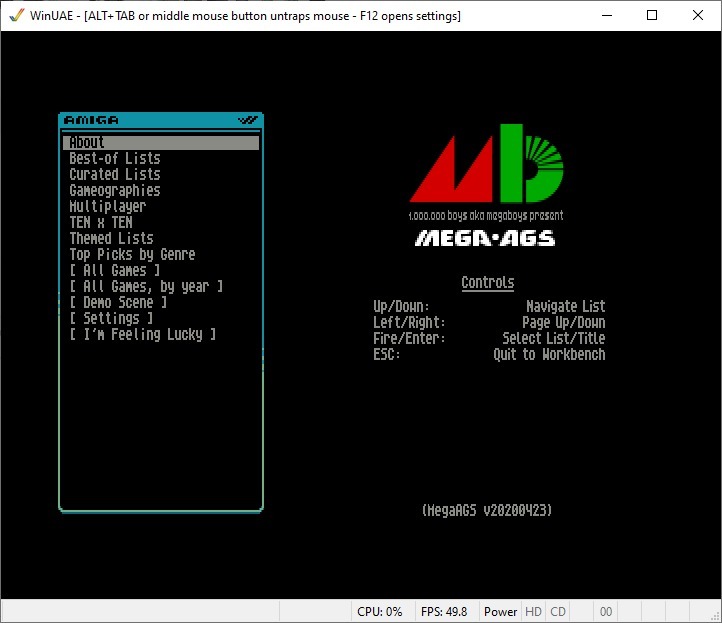Click the Amiga checkmark logo in panel header
722x623 pixels.
coord(248,120)
